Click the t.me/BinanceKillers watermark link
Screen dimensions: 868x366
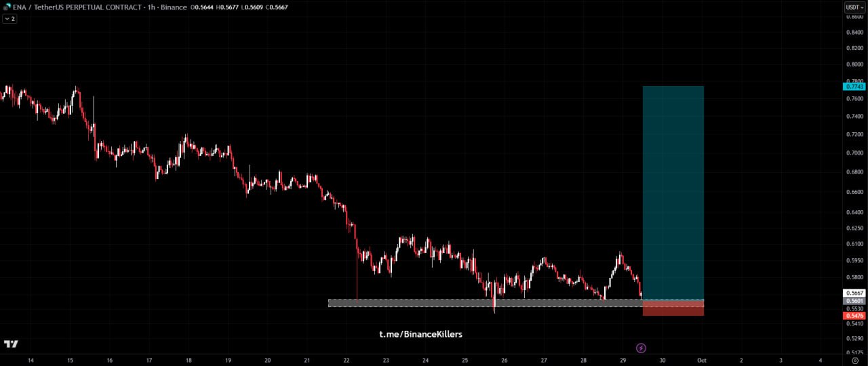pyautogui.click(x=420, y=334)
